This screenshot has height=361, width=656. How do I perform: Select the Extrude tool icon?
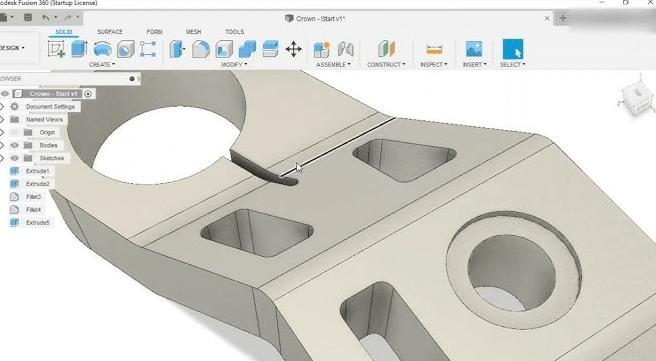79,49
